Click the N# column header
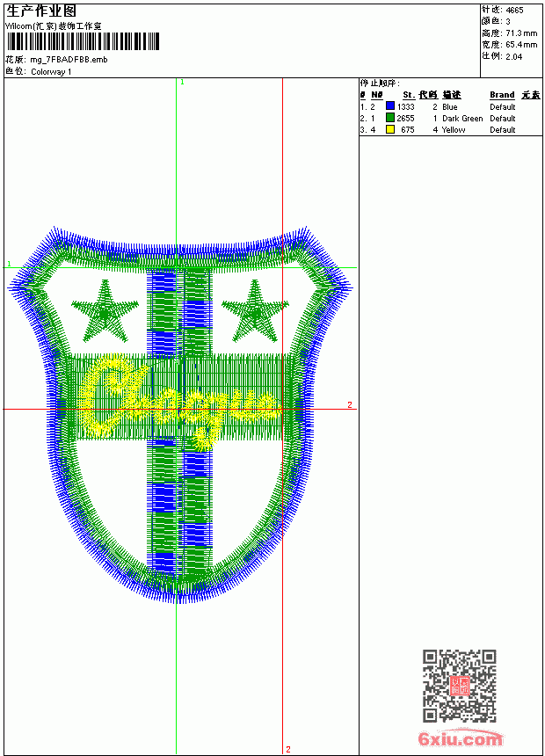The width and height of the screenshot is (545, 756). point(377,95)
